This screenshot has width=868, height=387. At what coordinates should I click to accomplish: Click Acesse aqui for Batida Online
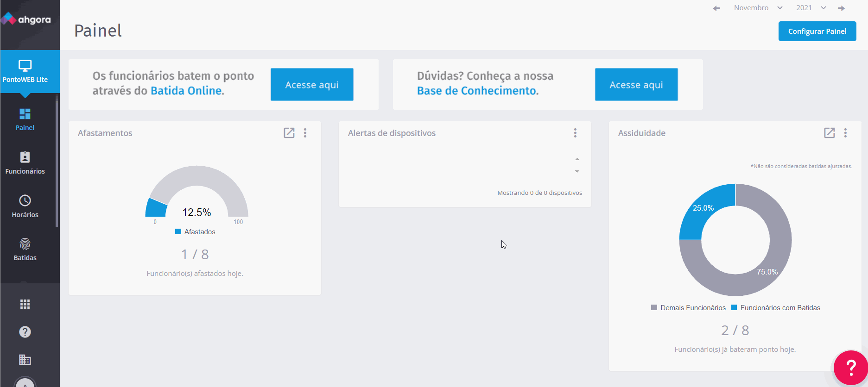coord(312,85)
